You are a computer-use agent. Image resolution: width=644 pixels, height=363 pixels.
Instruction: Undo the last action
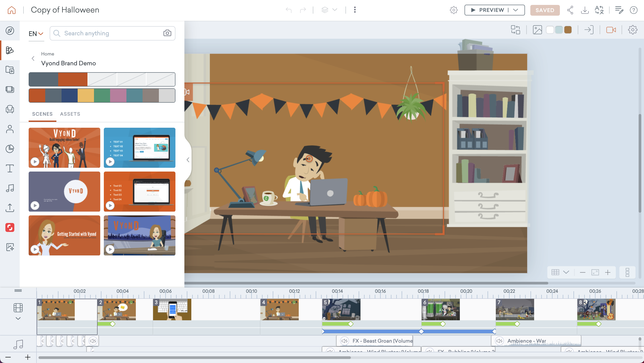[288, 10]
